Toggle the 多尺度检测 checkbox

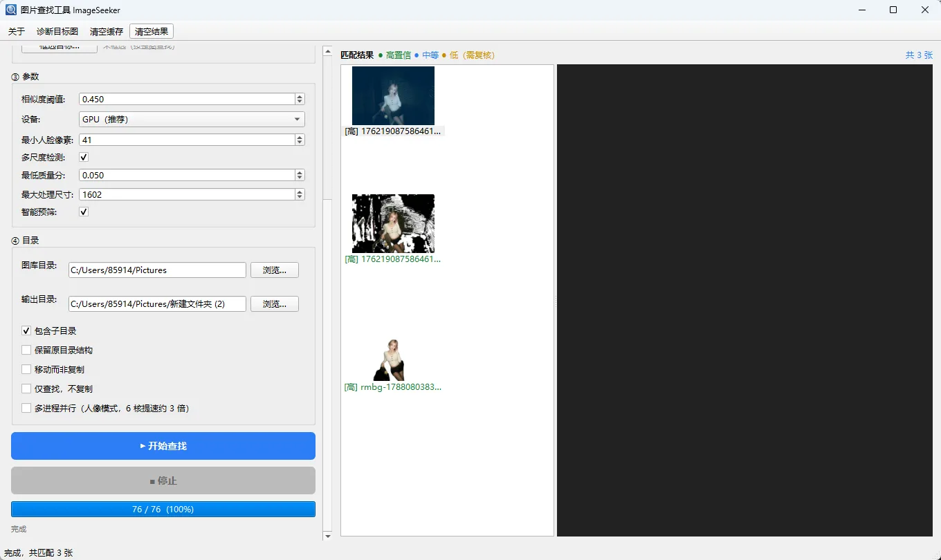(84, 157)
